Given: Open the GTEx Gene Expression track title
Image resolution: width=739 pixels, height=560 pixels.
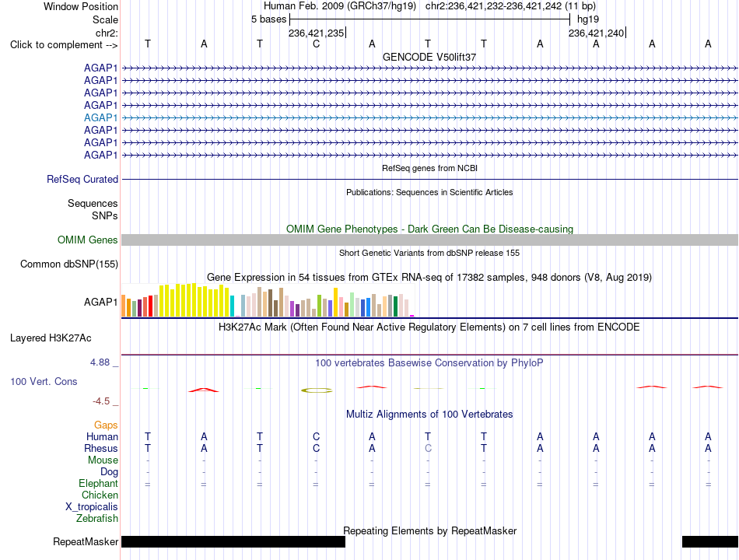Looking at the screenshot, I should (429, 277).
